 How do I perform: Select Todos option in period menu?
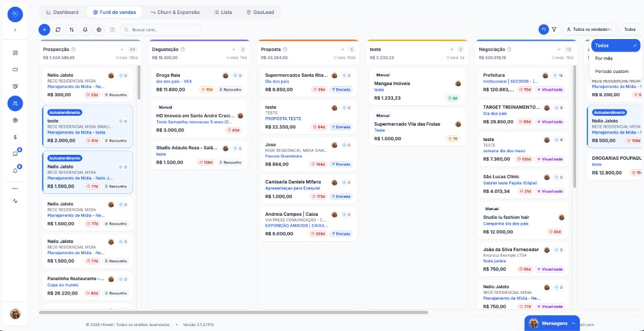coord(616,46)
